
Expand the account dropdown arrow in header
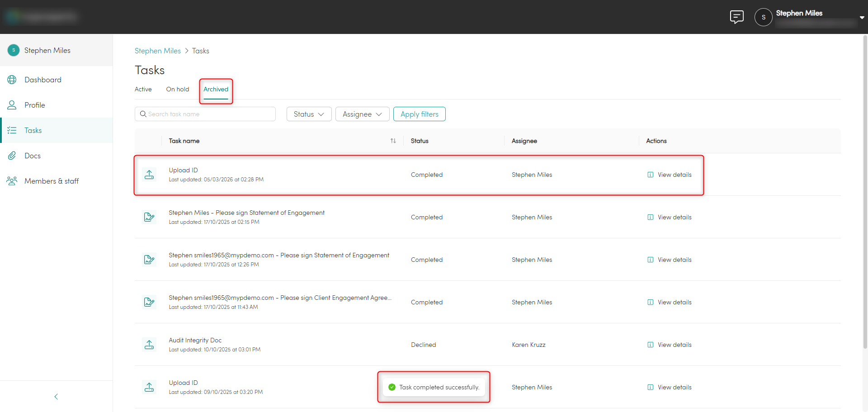click(862, 18)
